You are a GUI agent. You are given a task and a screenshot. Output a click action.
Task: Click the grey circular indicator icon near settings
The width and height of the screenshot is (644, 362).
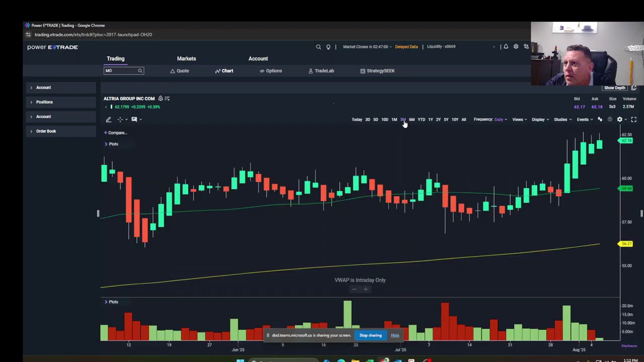610,120
